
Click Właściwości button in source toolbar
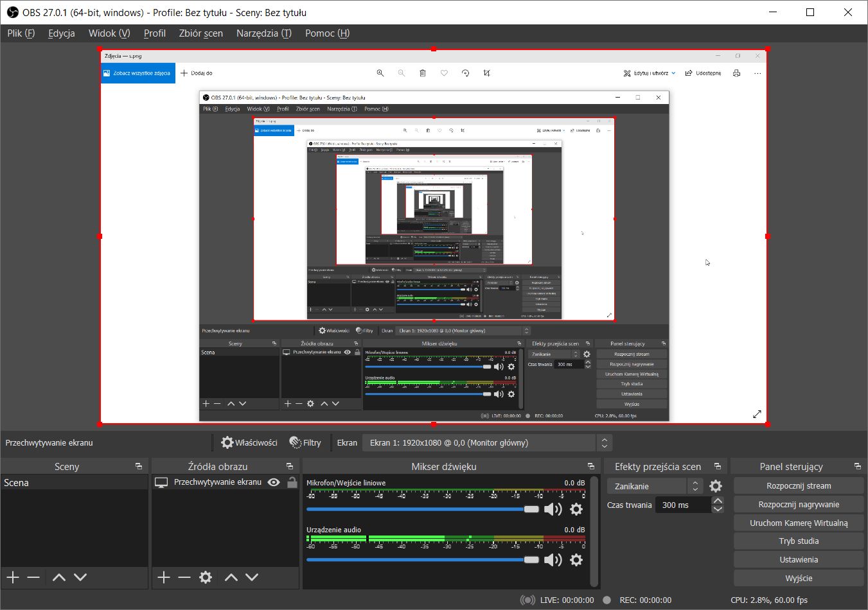tap(249, 442)
